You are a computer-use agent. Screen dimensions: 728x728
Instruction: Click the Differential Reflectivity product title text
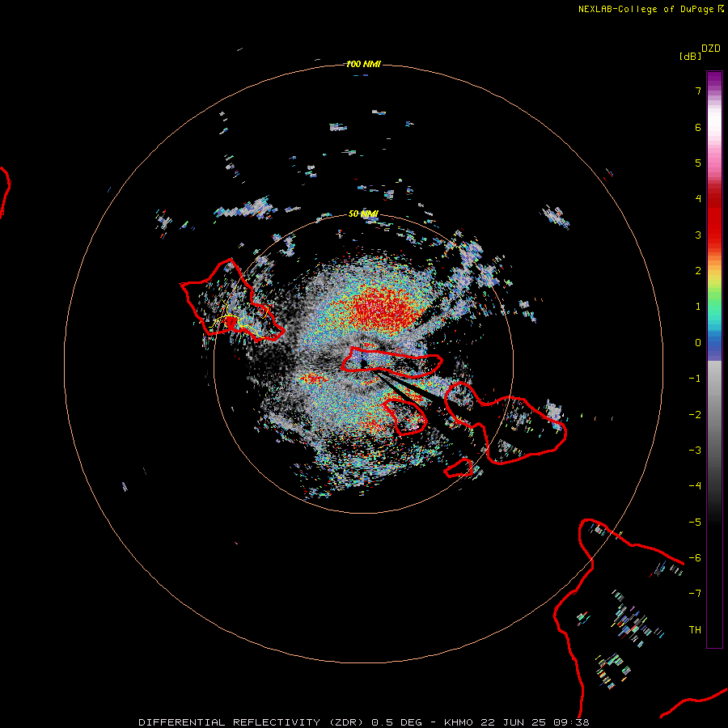[363, 722]
